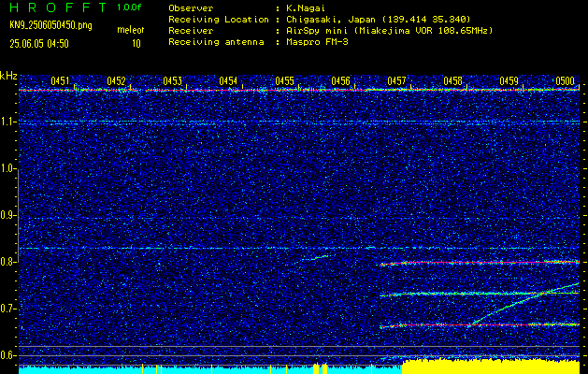This screenshot has height=374, width=588.
Task: Click the 0458 time marker
Action: pyautogui.click(x=452, y=80)
